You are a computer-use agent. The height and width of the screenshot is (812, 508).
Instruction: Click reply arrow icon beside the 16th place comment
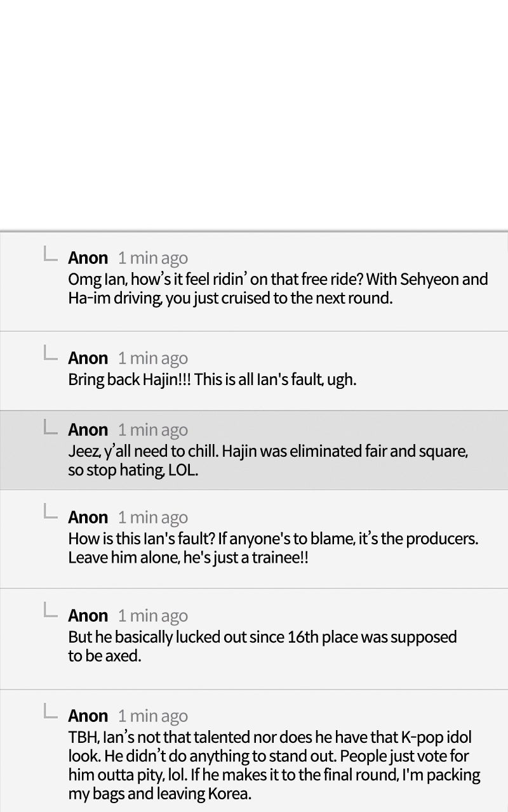point(51,611)
